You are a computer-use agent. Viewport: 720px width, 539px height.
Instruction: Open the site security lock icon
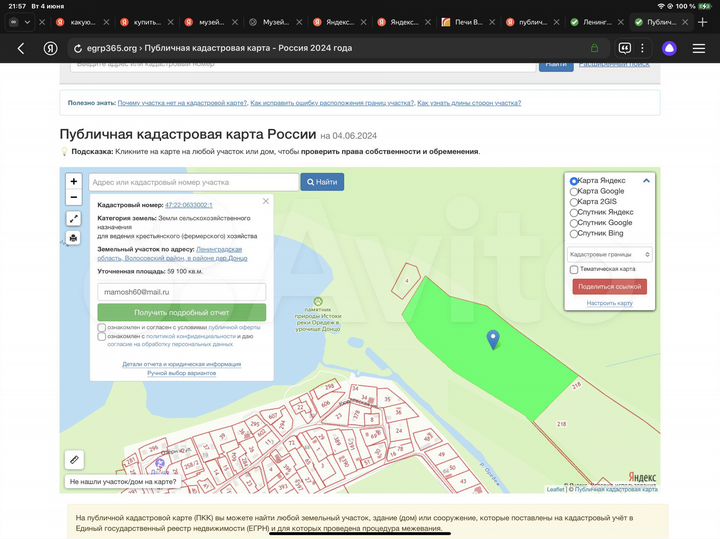[x=594, y=48]
